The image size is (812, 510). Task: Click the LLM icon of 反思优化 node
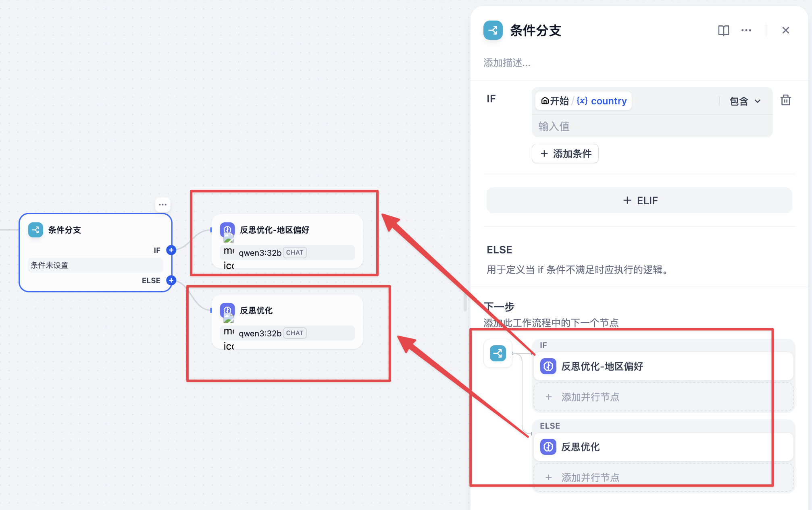click(227, 311)
